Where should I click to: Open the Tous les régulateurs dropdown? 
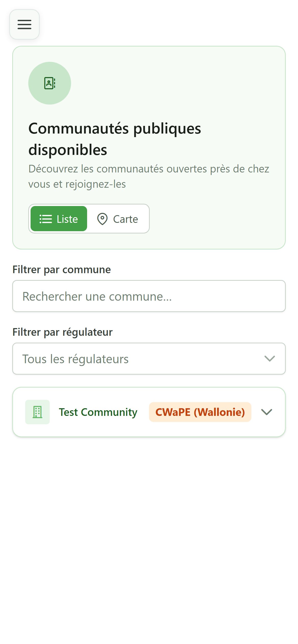pyautogui.click(x=149, y=359)
